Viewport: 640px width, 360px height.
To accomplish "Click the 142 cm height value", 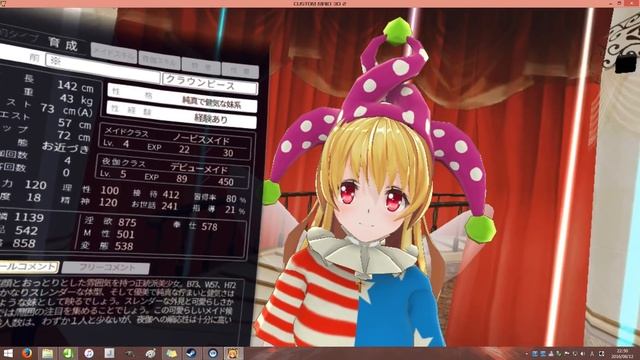I will tap(75, 87).
